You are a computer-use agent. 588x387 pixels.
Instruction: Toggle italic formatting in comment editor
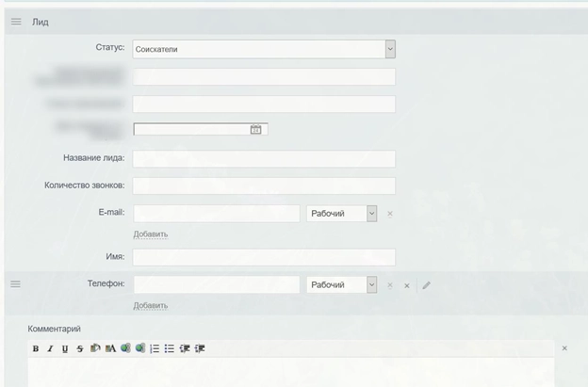pyautogui.click(x=50, y=348)
